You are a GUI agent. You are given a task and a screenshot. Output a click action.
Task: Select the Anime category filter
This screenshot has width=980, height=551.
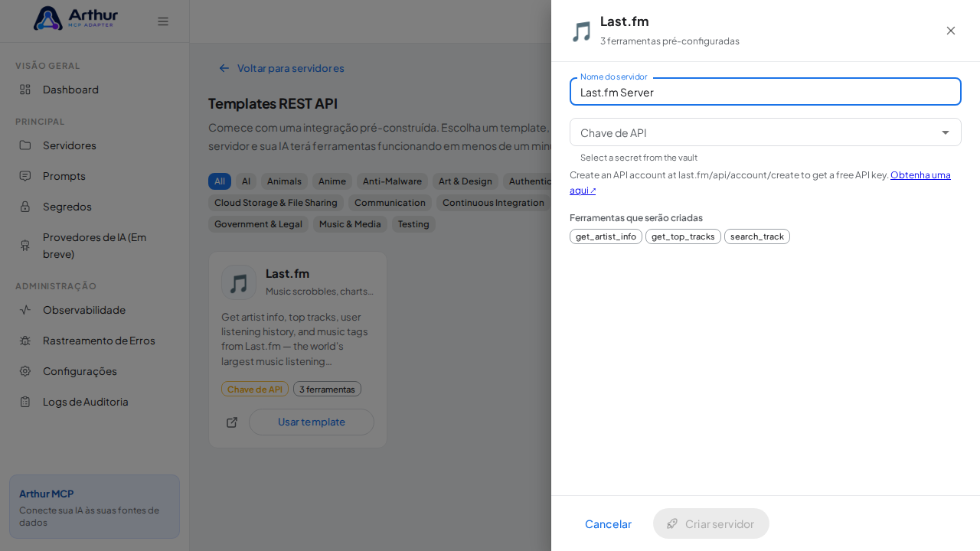[x=332, y=181]
